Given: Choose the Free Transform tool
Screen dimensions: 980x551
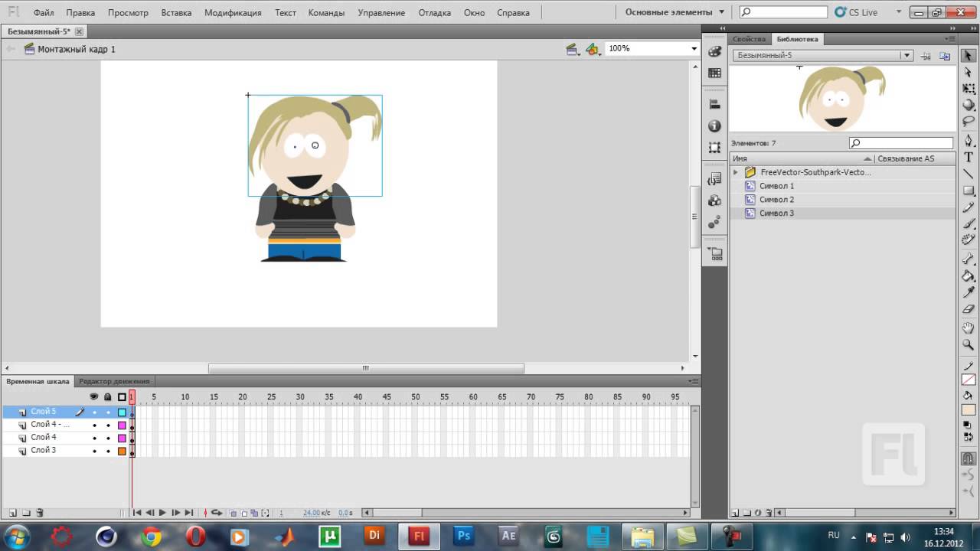Looking at the screenshot, I should pos(968,89).
